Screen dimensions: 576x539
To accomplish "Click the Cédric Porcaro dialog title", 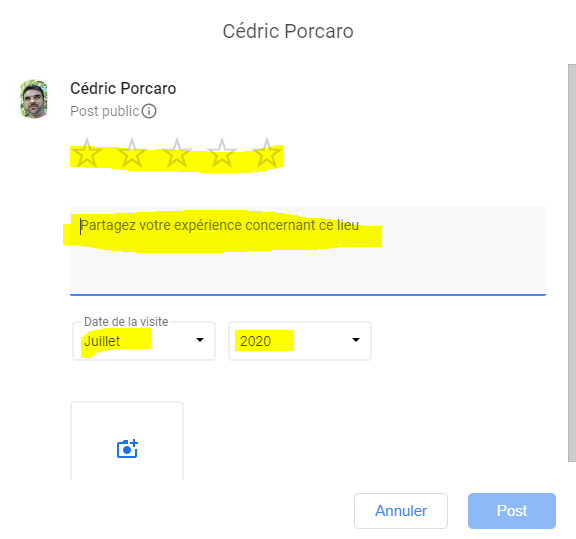I will tap(288, 31).
